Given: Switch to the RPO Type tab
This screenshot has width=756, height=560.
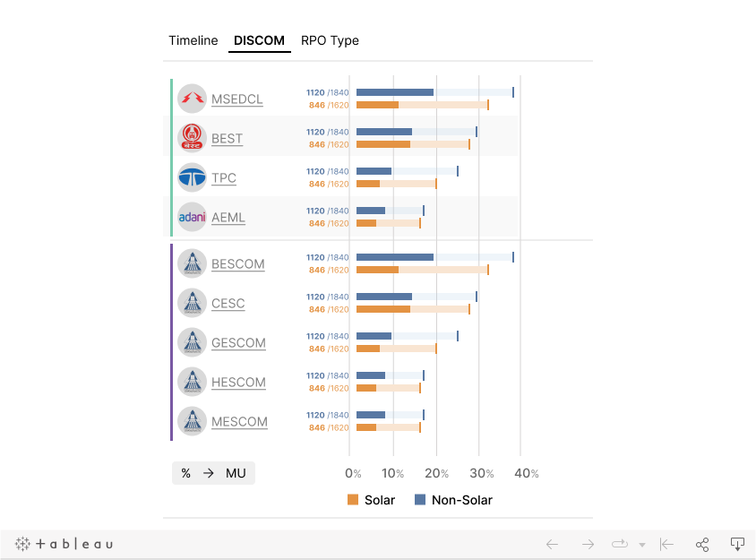Looking at the screenshot, I should pos(330,40).
